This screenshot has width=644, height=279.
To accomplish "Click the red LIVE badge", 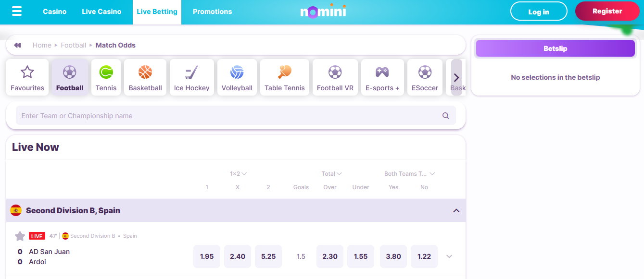I will click(x=37, y=236).
